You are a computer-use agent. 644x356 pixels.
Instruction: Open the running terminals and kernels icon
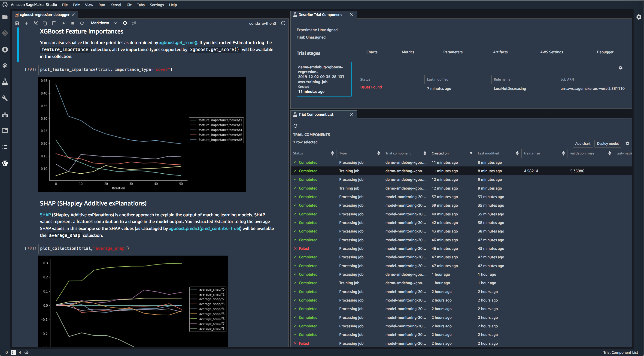coord(5,49)
